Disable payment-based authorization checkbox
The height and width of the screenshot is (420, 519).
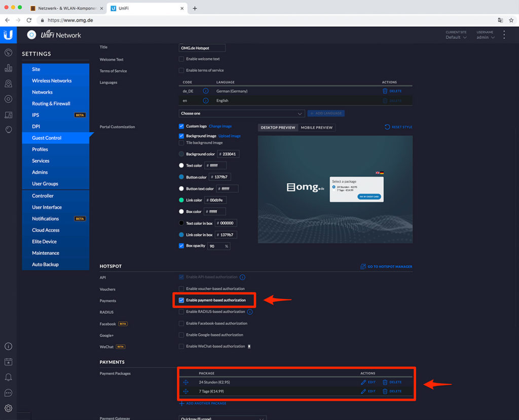181,300
